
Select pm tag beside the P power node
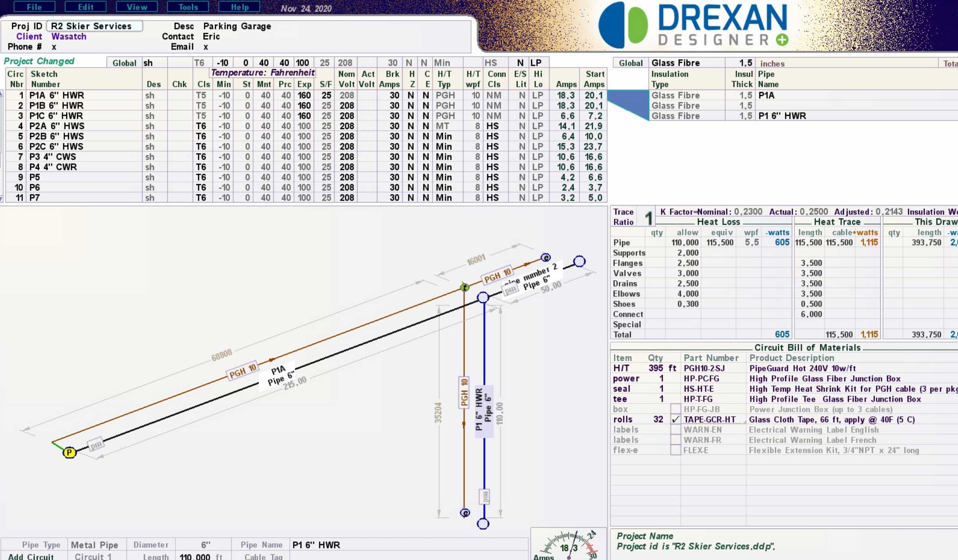click(x=96, y=444)
